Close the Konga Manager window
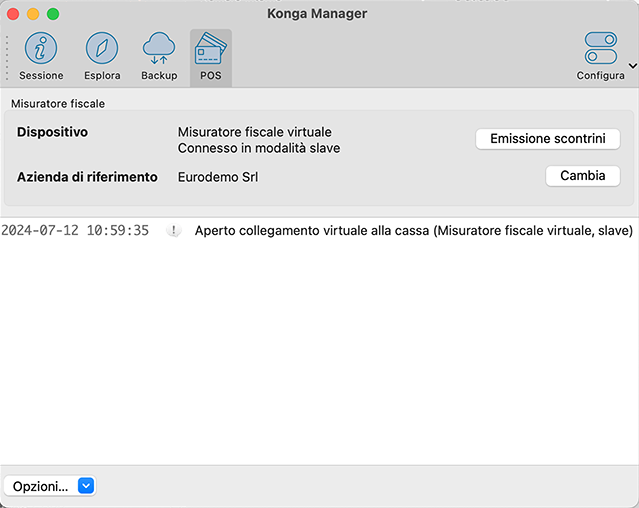This screenshot has height=508, width=639. (14, 14)
